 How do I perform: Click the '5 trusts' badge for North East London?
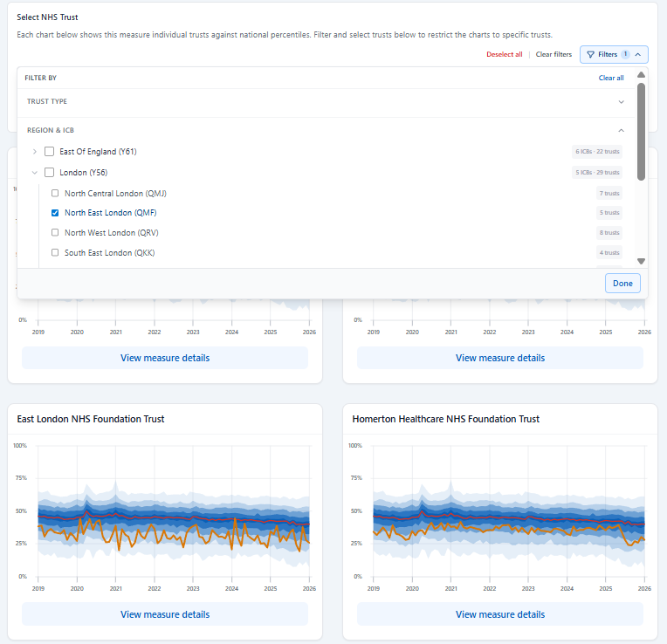(609, 213)
